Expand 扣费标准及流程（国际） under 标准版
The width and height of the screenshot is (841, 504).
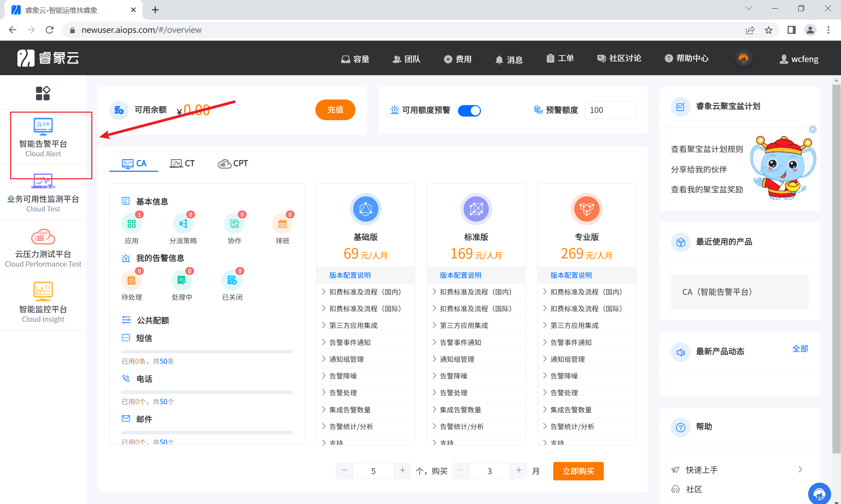pos(476,309)
